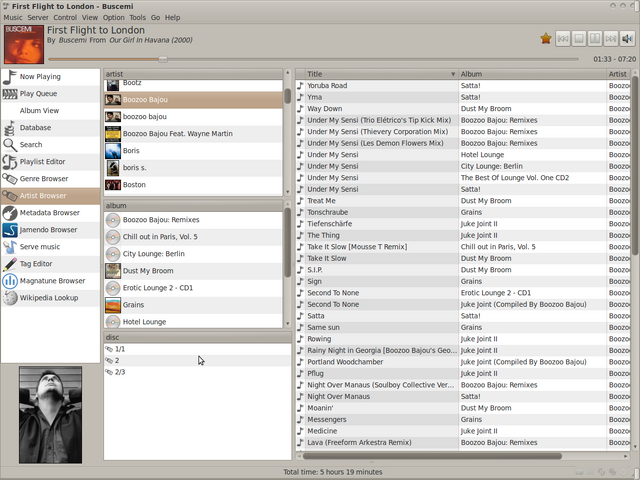Open Serve music panel
640x480 pixels.
(51, 247)
